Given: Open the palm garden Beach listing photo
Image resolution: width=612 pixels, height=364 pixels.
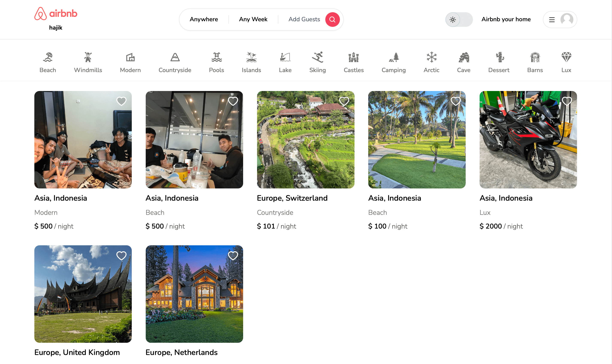Looking at the screenshot, I should point(417,140).
